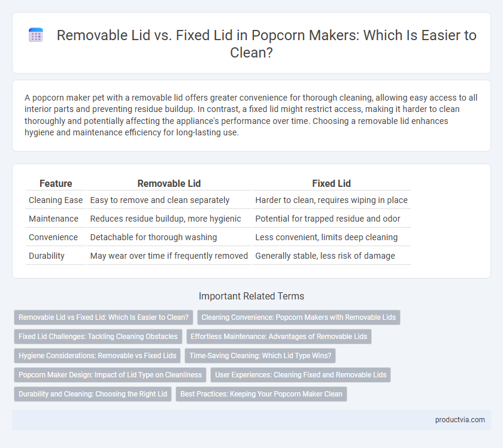Open the 'Popcorn Maker Design: Impact of Lid Type' tag
This screenshot has height=448, width=503.
point(110,374)
